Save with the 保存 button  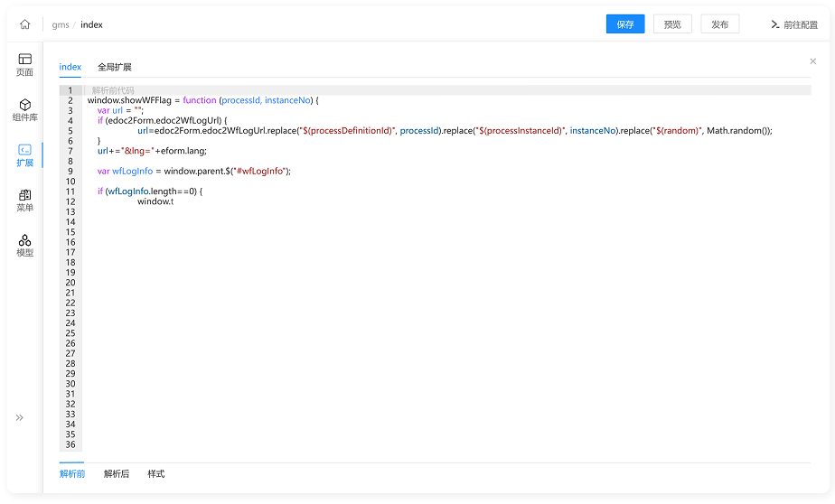625,24
